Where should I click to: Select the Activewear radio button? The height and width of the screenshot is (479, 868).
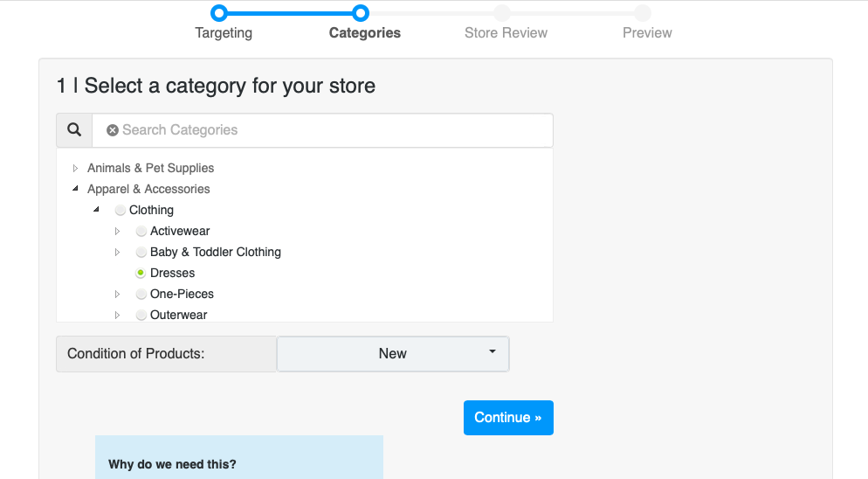point(141,232)
